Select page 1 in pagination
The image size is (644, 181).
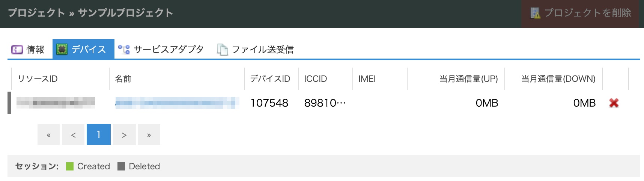[99, 134]
